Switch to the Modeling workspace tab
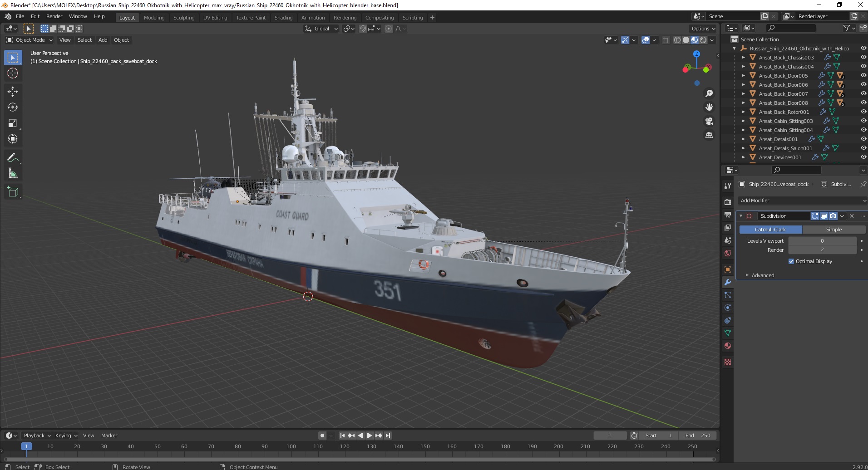This screenshot has height=470, width=868. 154,18
